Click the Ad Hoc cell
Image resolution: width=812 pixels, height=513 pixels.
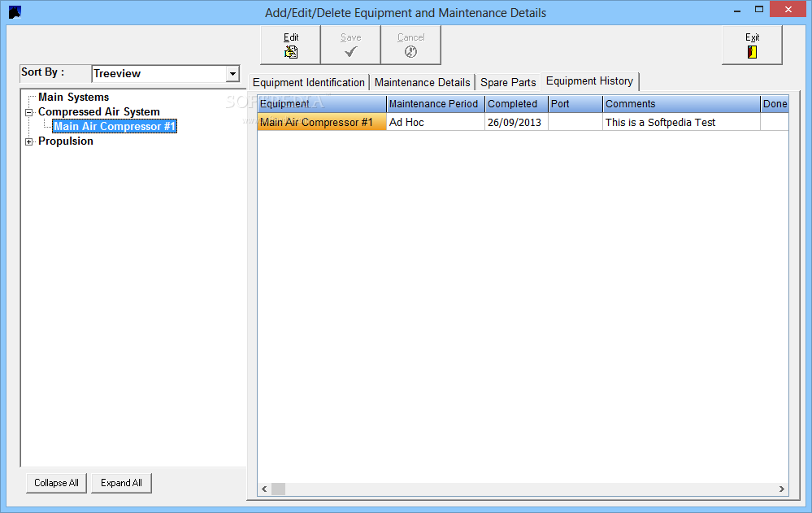(x=436, y=122)
